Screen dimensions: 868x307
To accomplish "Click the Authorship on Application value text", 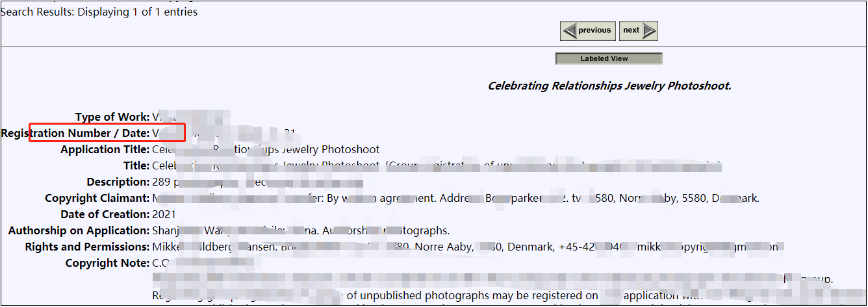I will pyautogui.click(x=299, y=231).
